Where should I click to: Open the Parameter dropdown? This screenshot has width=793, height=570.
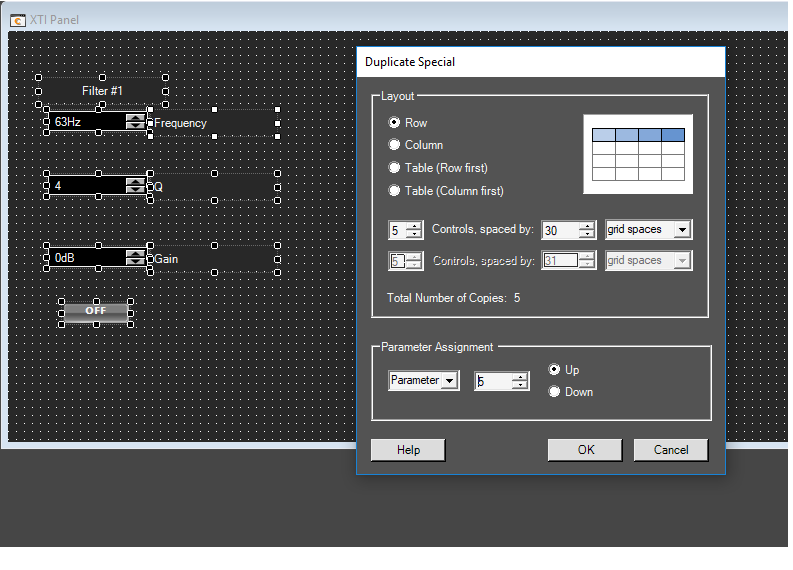click(x=450, y=380)
